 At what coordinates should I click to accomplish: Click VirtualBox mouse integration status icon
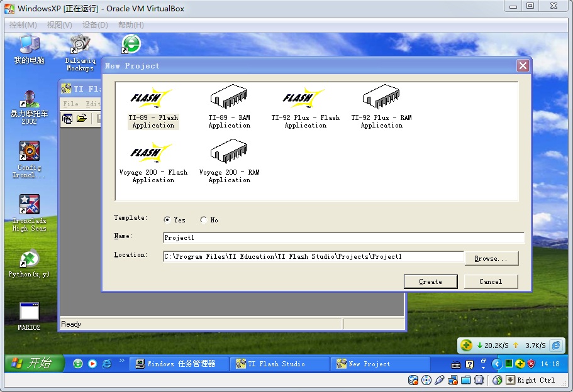coord(497,380)
